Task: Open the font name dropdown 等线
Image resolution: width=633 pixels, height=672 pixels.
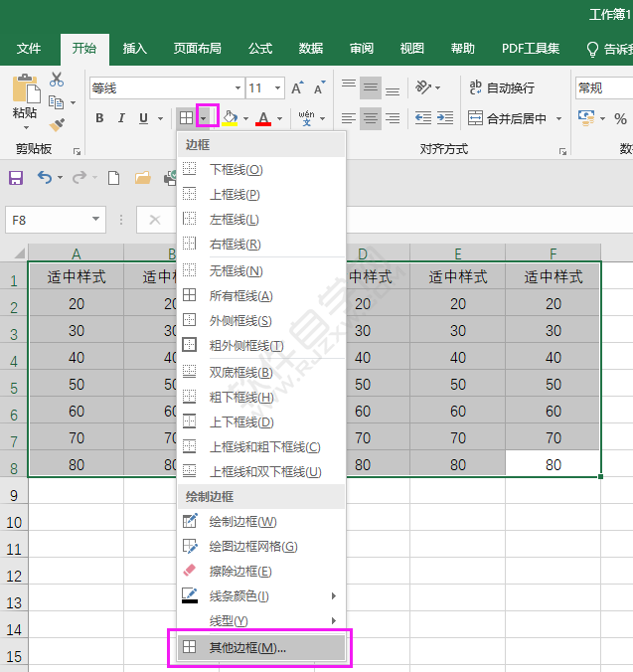Action: pyautogui.click(x=237, y=88)
